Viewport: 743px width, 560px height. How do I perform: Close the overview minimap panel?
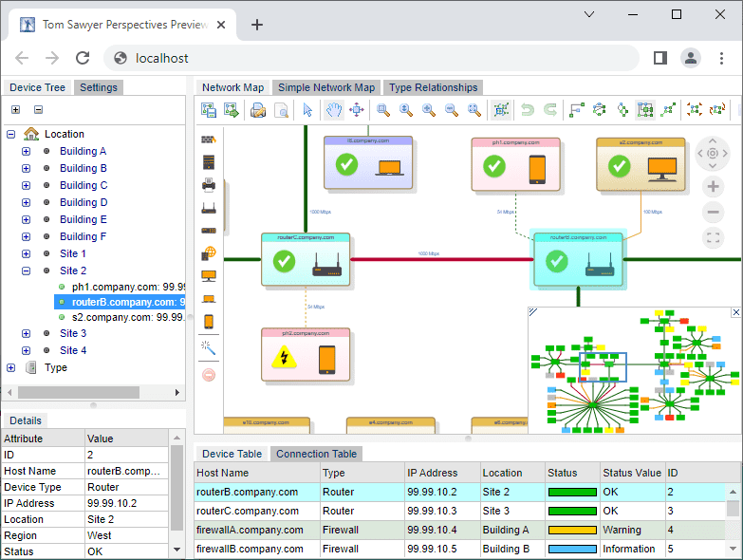point(735,312)
